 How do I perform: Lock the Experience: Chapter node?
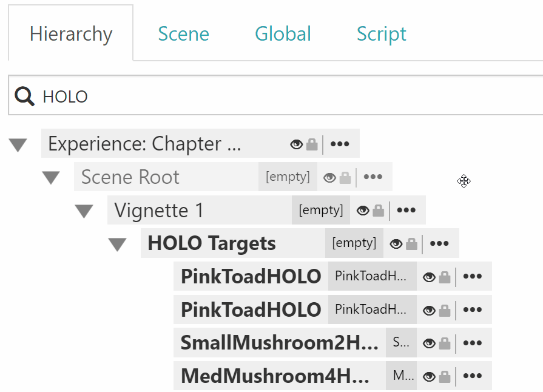312,144
